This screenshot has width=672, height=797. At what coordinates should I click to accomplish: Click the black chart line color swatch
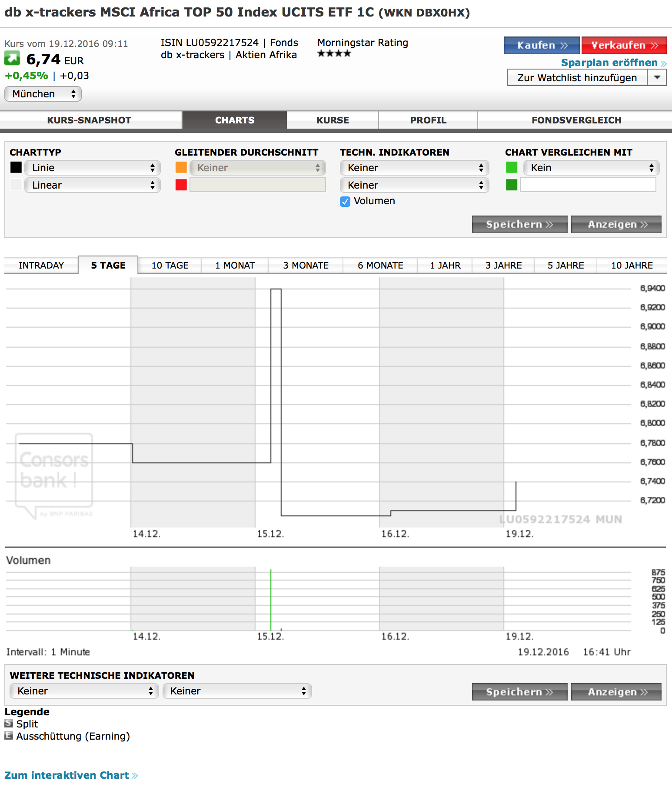click(x=16, y=167)
